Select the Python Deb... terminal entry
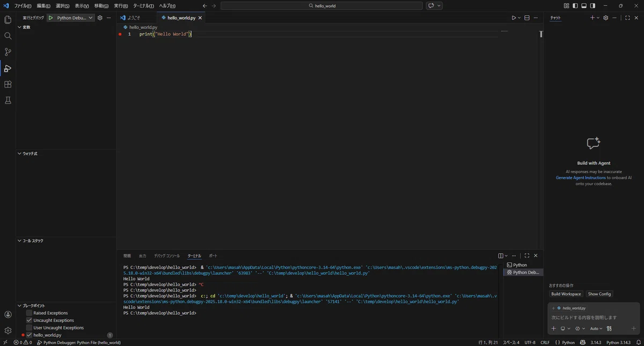The width and height of the screenshot is (644, 346). click(x=523, y=273)
